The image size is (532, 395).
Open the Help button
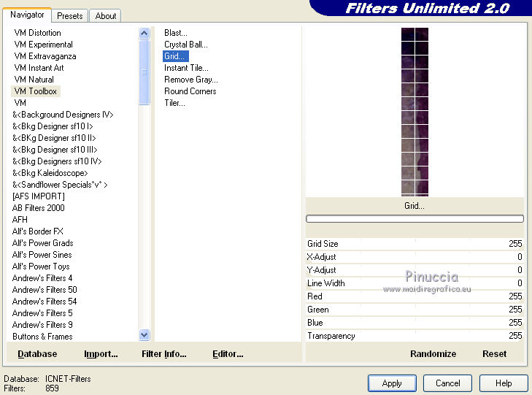(504, 383)
